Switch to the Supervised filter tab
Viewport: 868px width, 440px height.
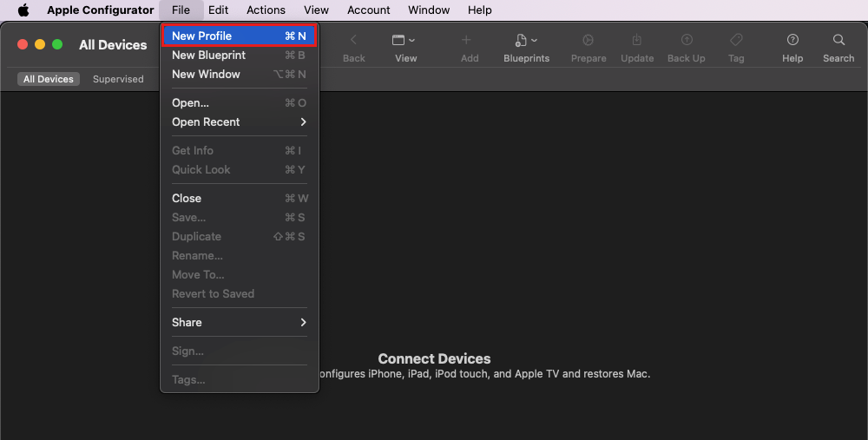click(x=118, y=79)
